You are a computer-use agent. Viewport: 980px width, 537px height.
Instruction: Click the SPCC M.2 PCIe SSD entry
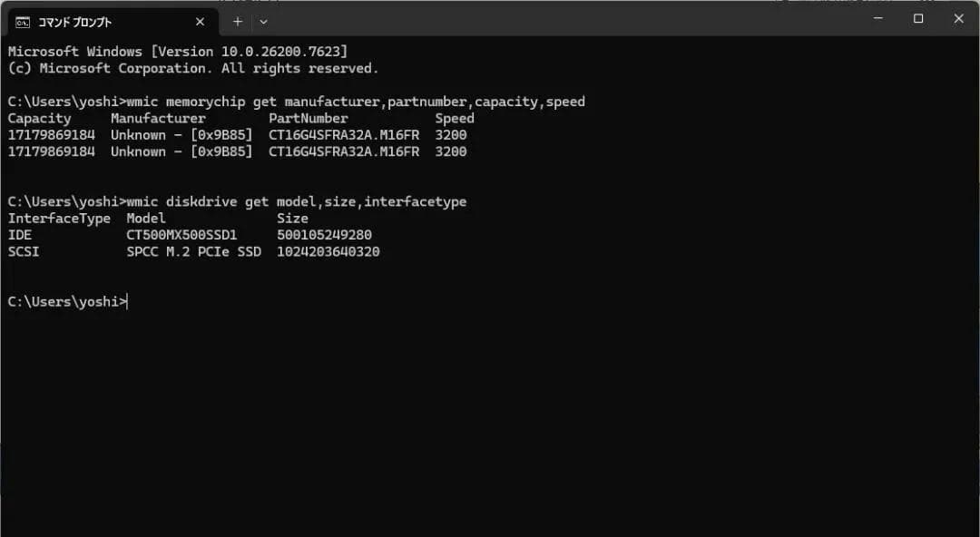click(x=193, y=252)
